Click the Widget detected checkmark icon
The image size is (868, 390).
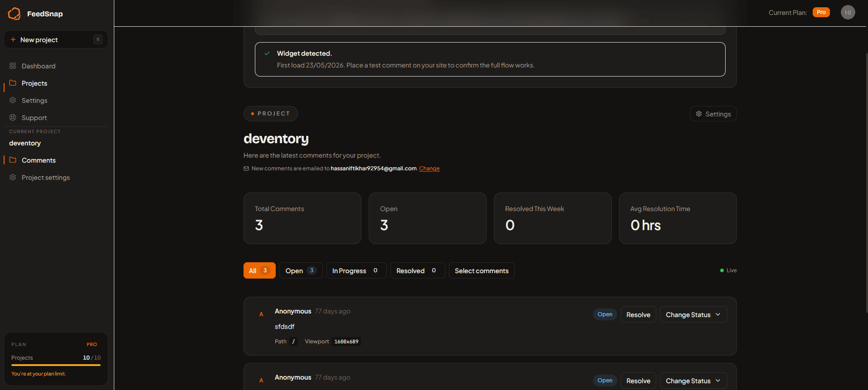point(267,53)
